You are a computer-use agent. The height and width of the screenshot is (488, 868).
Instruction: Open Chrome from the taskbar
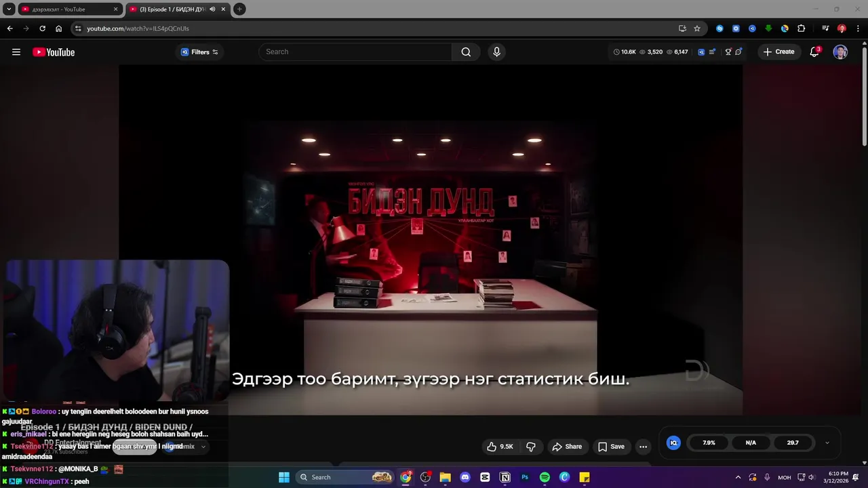coord(406,477)
